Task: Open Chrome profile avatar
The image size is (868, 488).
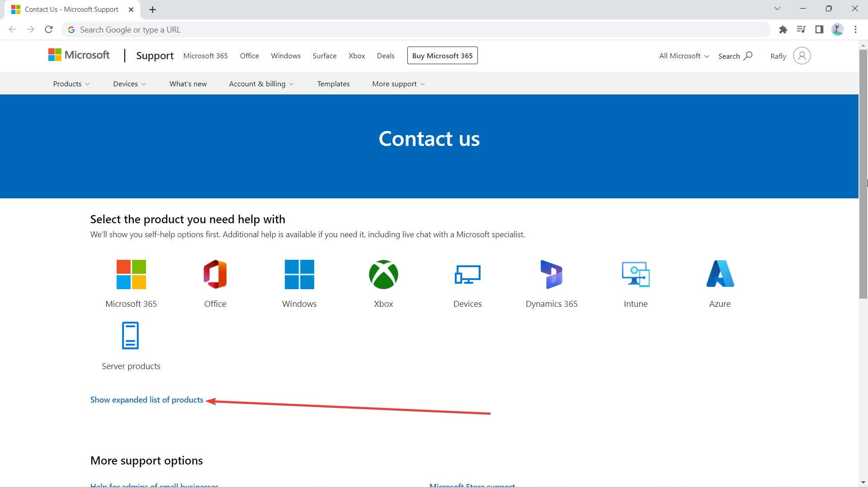Action: pos(837,30)
